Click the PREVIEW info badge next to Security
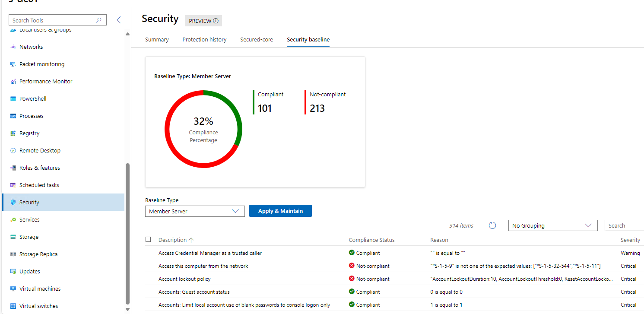644x314 pixels. 203,20
